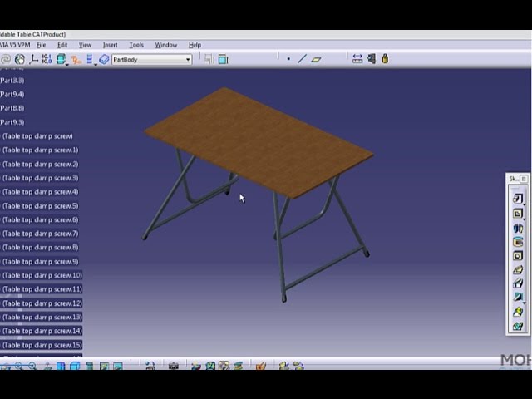Screen dimensions: 532x399
Task: Open the File menu
Action: click(x=41, y=45)
